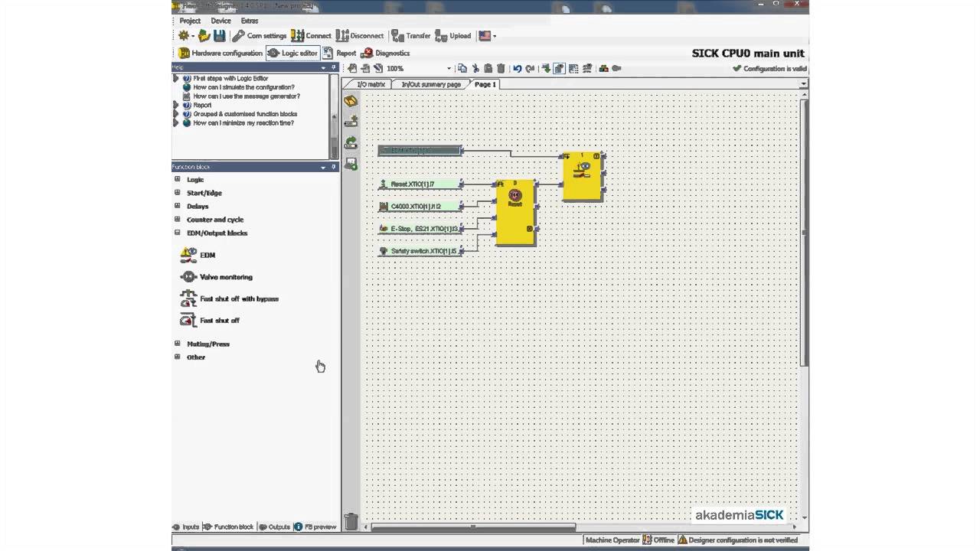Click the Transfer button
980x551 pixels.
(x=411, y=36)
